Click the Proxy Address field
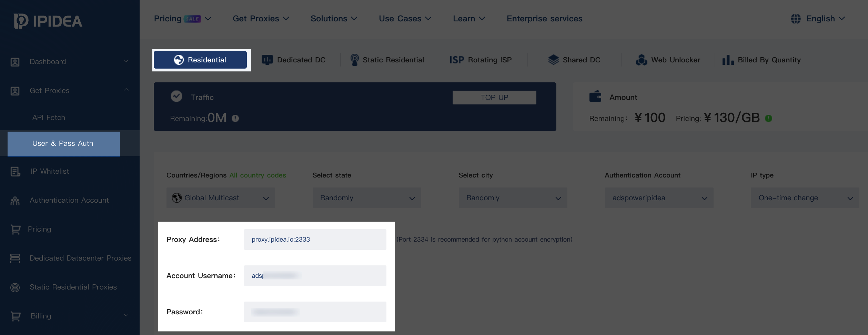Image resolution: width=868 pixels, height=335 pixels. (315, 239)
